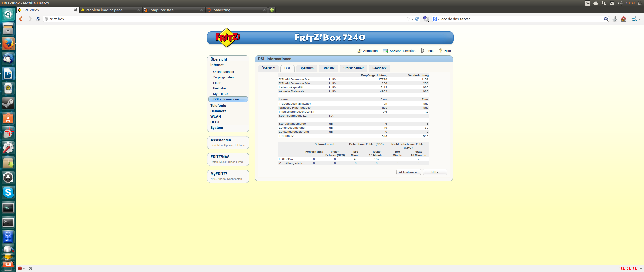The height and width of the screenshot is (272, 644).
Task: Bookmark page with star icon
Action: pyautogui.click(x=408, y=19)
